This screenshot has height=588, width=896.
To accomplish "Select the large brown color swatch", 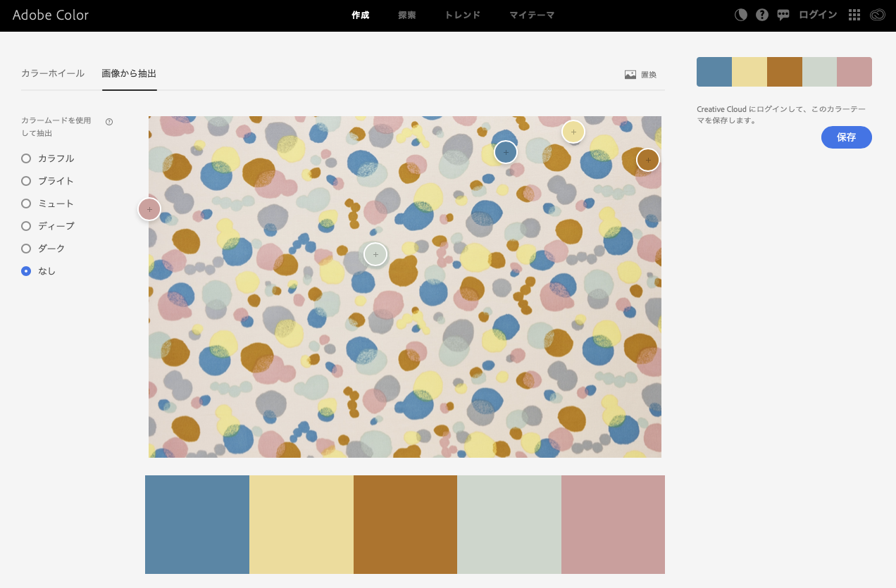I will pyautogui.click(x=405, y=525).
